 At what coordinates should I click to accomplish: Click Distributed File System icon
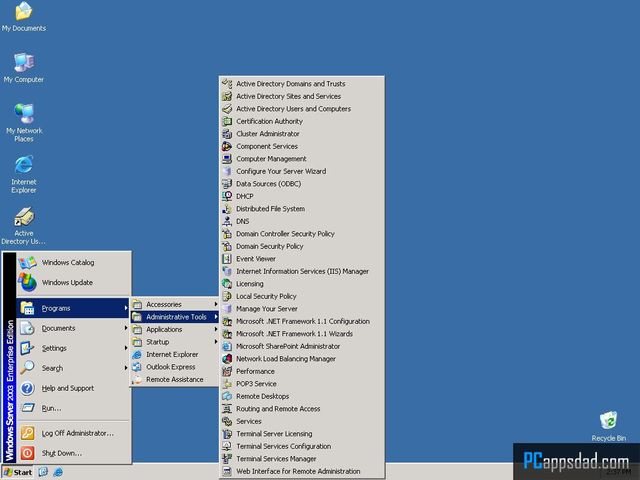point(227,209)
